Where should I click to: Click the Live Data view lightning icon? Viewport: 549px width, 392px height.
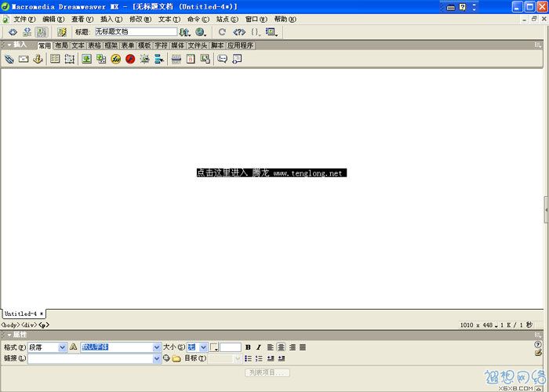62,32
